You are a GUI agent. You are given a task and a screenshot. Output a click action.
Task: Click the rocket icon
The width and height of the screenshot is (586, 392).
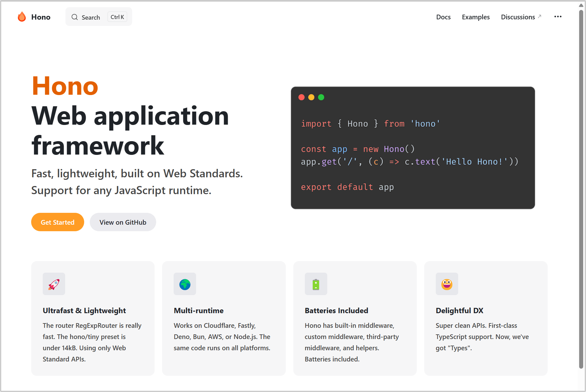54,284
